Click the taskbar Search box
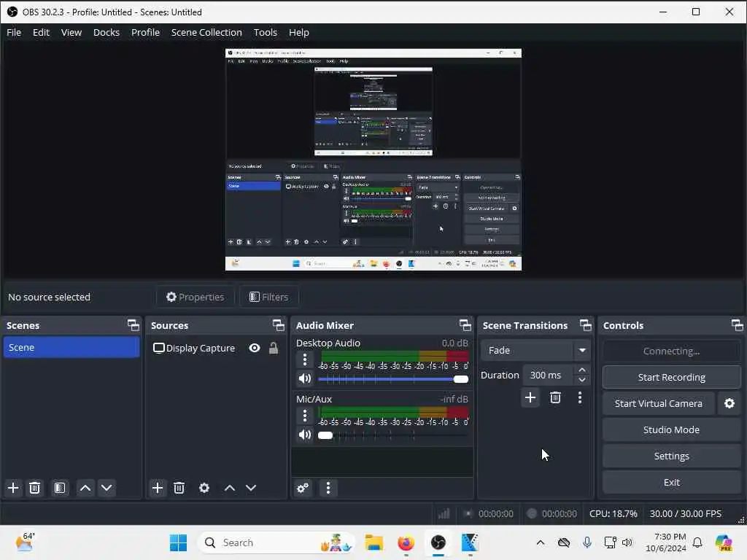The image size is (747, 560). pyautogui.click(x=276, y=542)
